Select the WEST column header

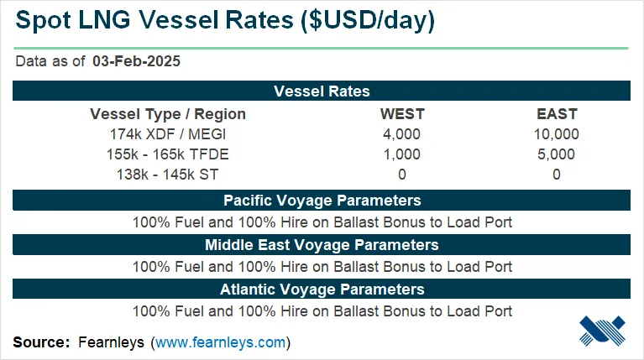point(402,113)
